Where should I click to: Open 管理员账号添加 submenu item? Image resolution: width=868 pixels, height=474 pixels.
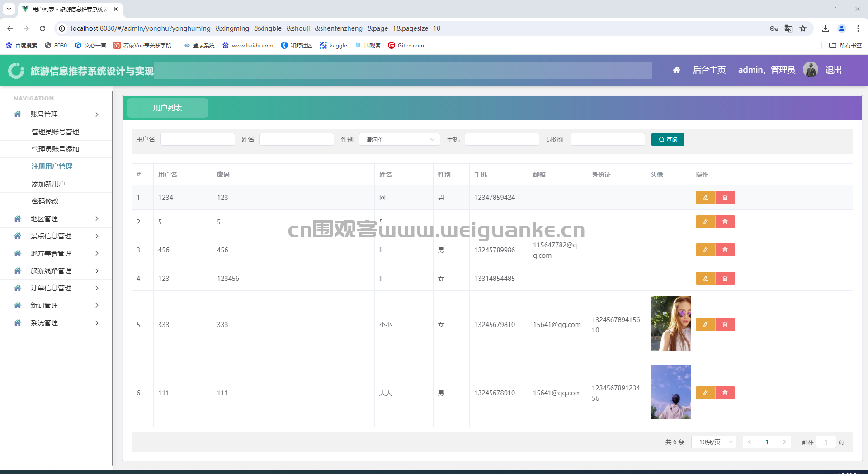[x=55, y=149]
